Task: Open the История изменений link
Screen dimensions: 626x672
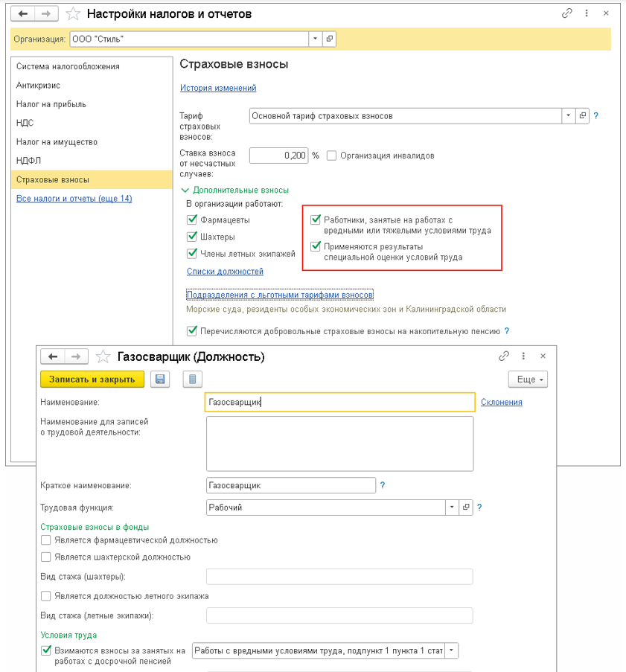Action: pos(218,88)
